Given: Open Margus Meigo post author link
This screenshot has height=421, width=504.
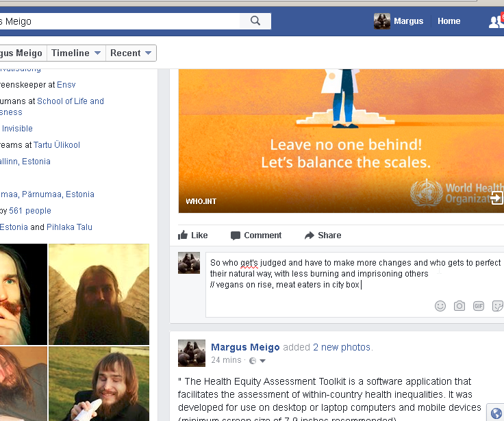Looking at the screenshot, I should click(x=245, y=347).
